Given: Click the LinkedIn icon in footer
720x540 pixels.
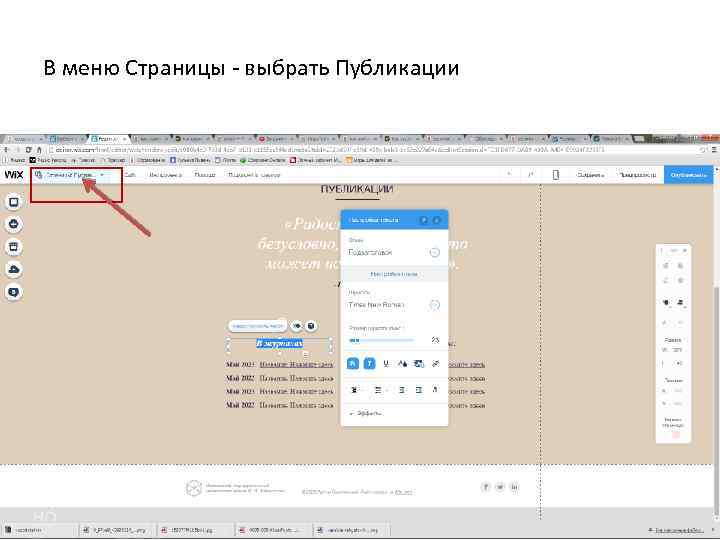Looking at the screenshot, I should (x=515, y=487).
